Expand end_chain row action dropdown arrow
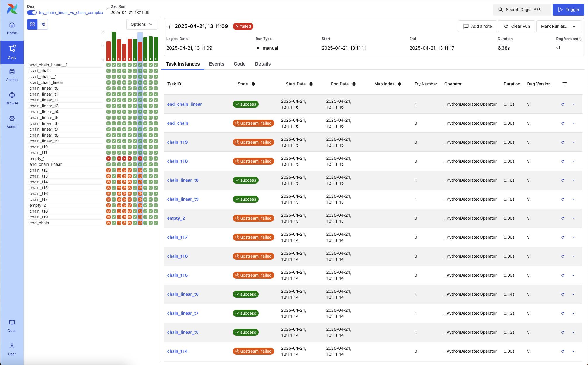This screenshot has width=588, height=365. coord(573,123)
